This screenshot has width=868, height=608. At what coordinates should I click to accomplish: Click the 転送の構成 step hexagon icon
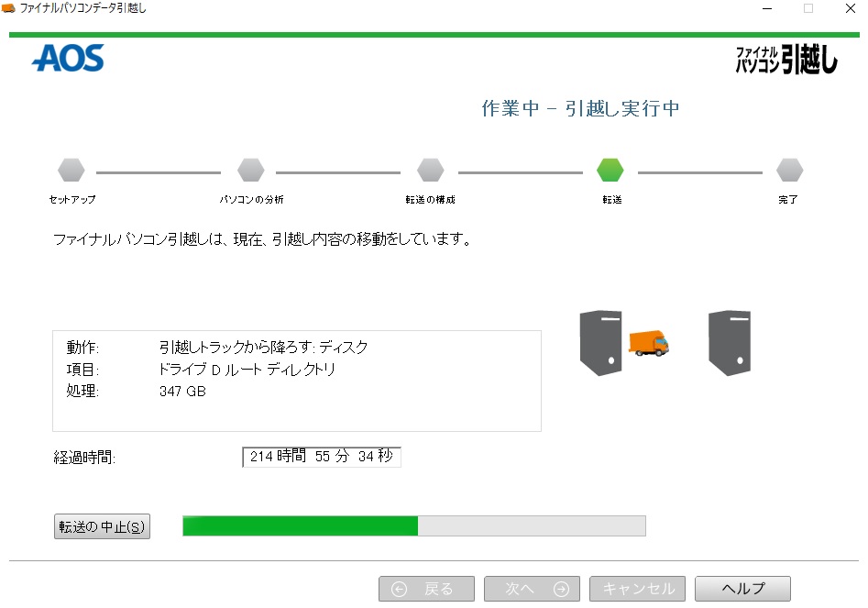point(431,170)
